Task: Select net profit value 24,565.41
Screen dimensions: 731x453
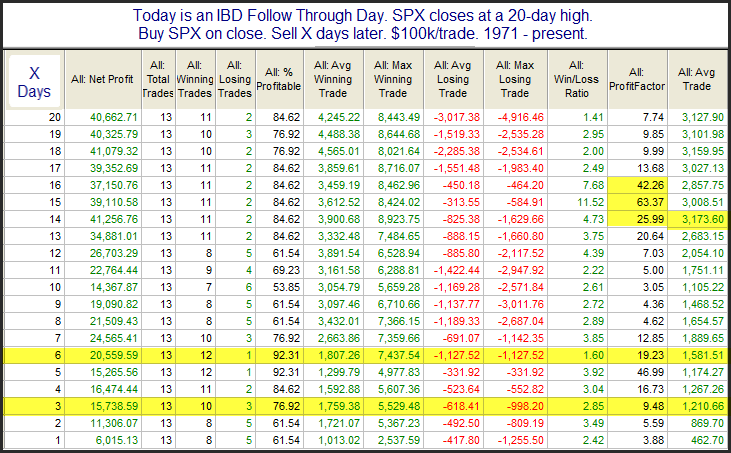Action: click(x=114, y=338)
